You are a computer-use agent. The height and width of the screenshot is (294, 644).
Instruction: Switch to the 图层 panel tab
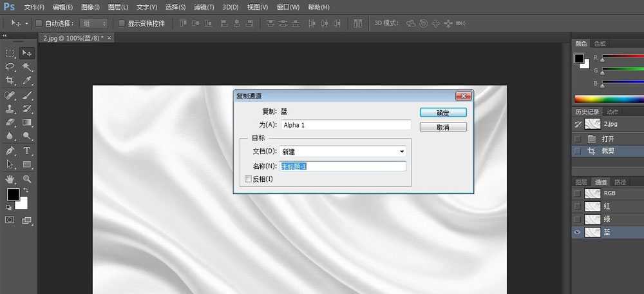[x=581, y=182]
